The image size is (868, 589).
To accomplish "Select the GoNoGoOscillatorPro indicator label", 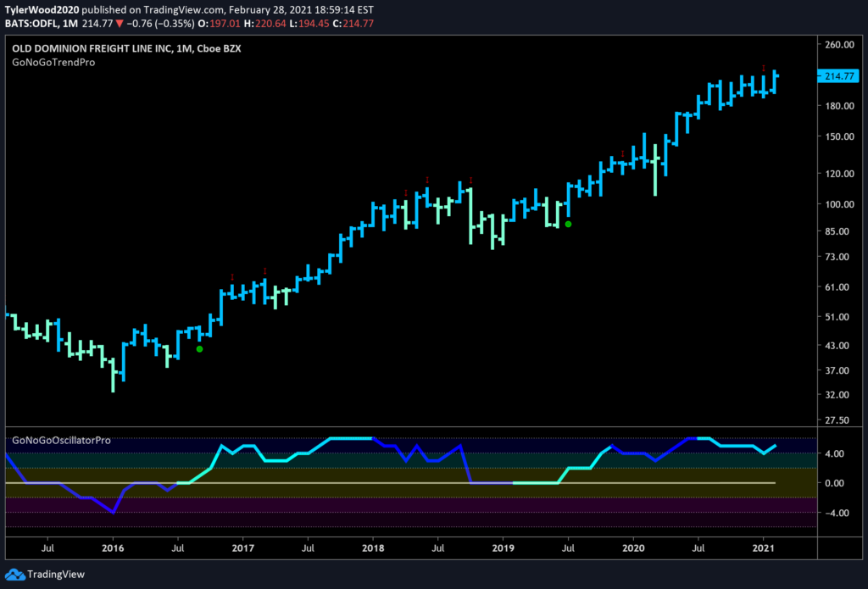I will pyautogui.click(x=61, y=441).
